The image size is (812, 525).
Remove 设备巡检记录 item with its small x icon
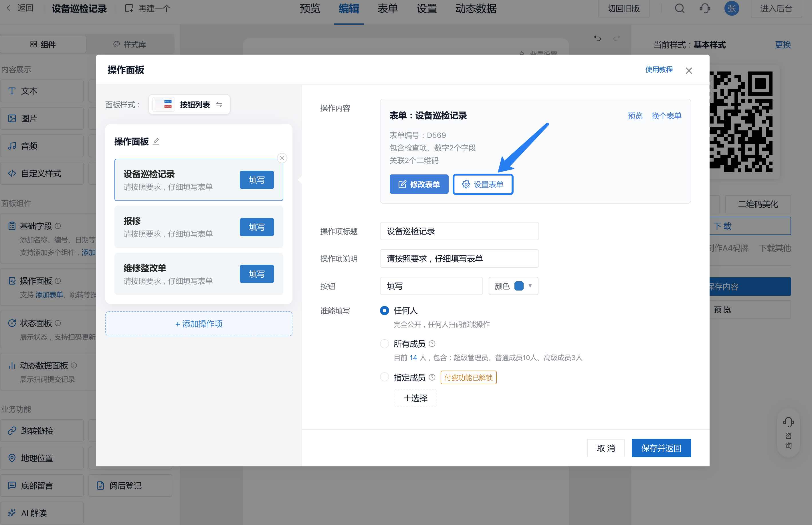click(282, 158)
